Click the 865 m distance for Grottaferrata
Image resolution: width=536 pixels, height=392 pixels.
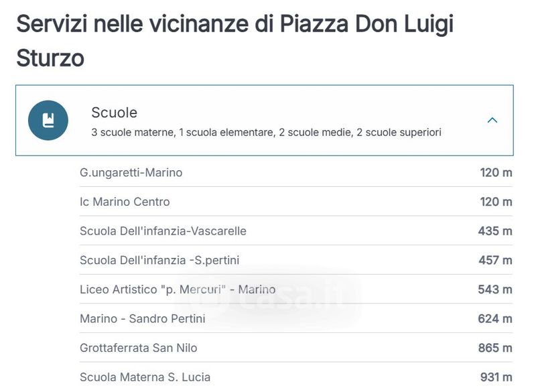[x=495, y=348]
